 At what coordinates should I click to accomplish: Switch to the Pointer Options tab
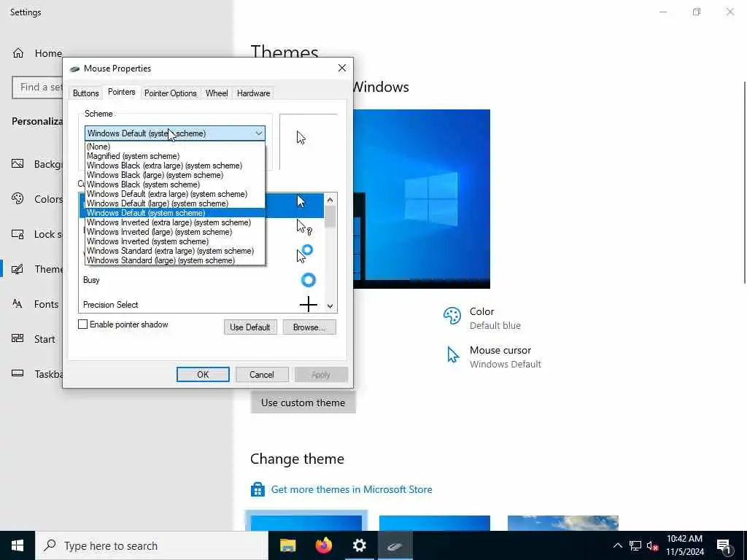click(171, 93)
